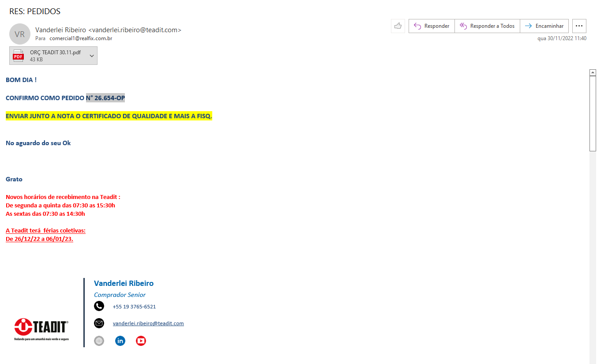Click the Teadit logo image
597x364 pixels.
click(41, 329)
